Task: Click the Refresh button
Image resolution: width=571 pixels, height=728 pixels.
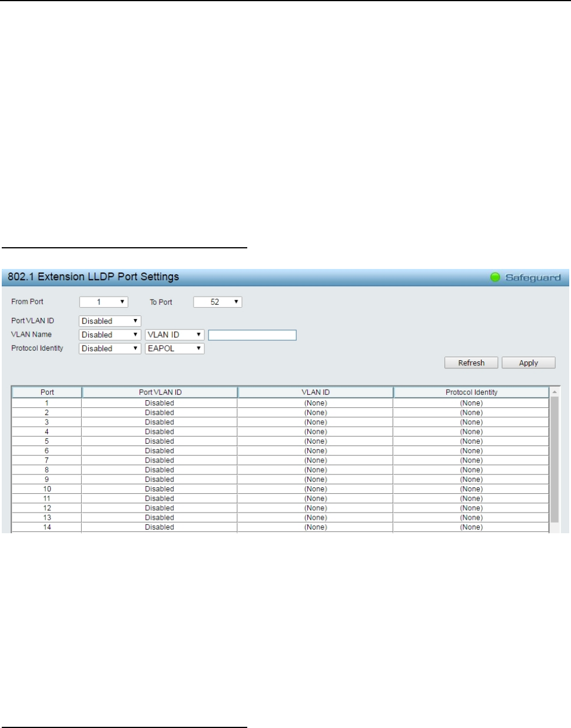Action: pos(472,363)
